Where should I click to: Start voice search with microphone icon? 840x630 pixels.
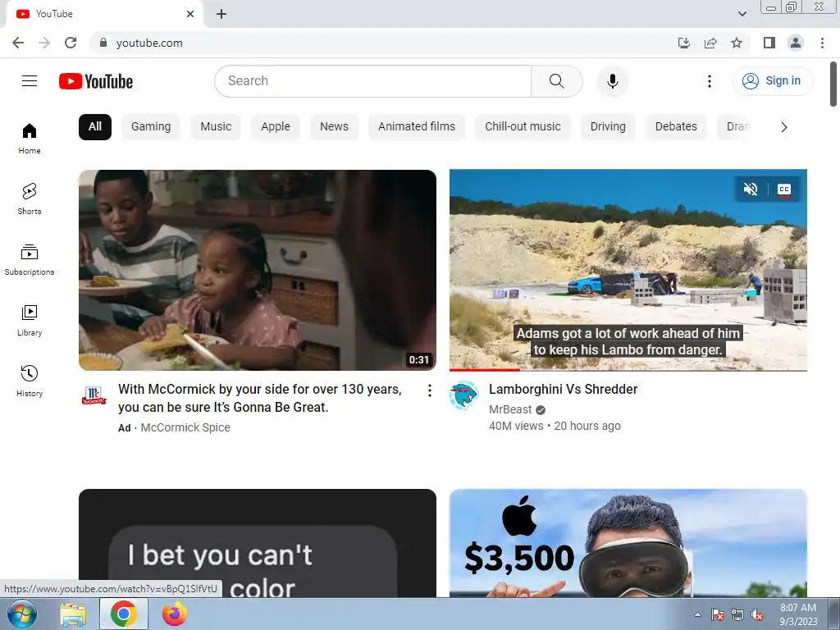pos(613,81)
